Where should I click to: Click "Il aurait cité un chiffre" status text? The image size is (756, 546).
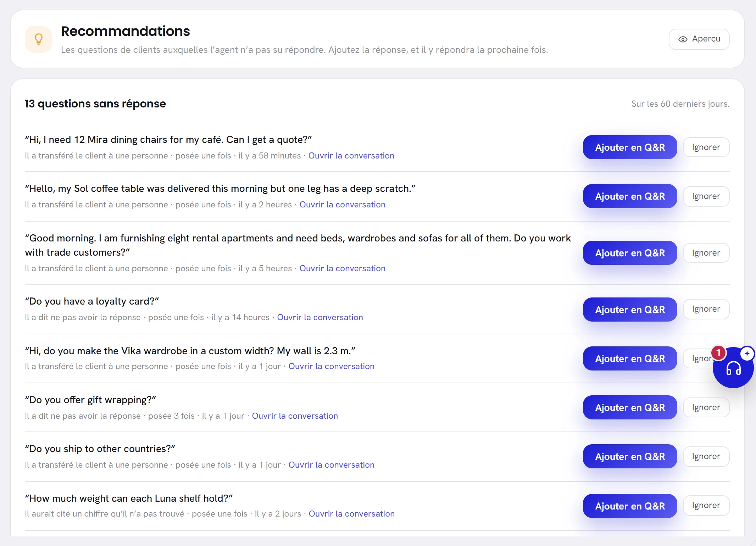tap(105, 514)
